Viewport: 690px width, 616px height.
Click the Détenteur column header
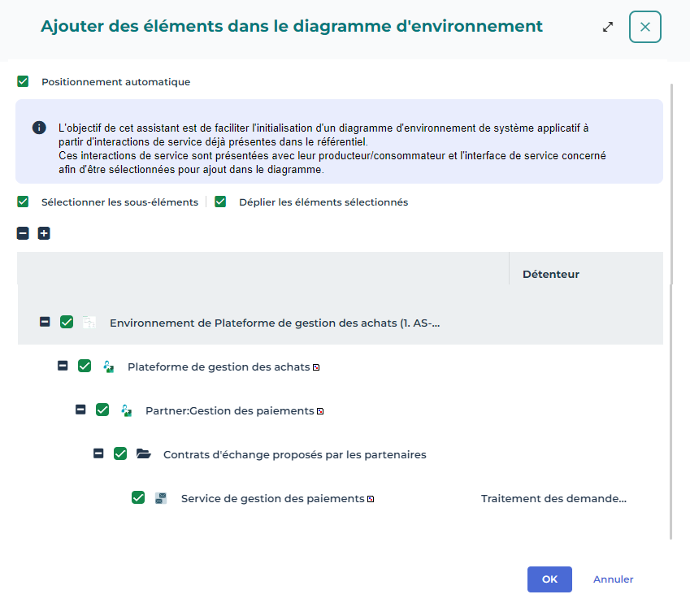click(551, 274)
